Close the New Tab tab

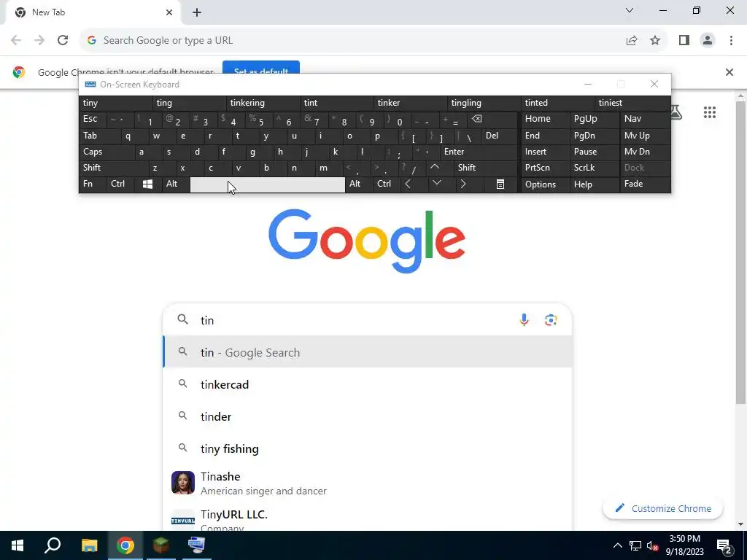[169, 12]
